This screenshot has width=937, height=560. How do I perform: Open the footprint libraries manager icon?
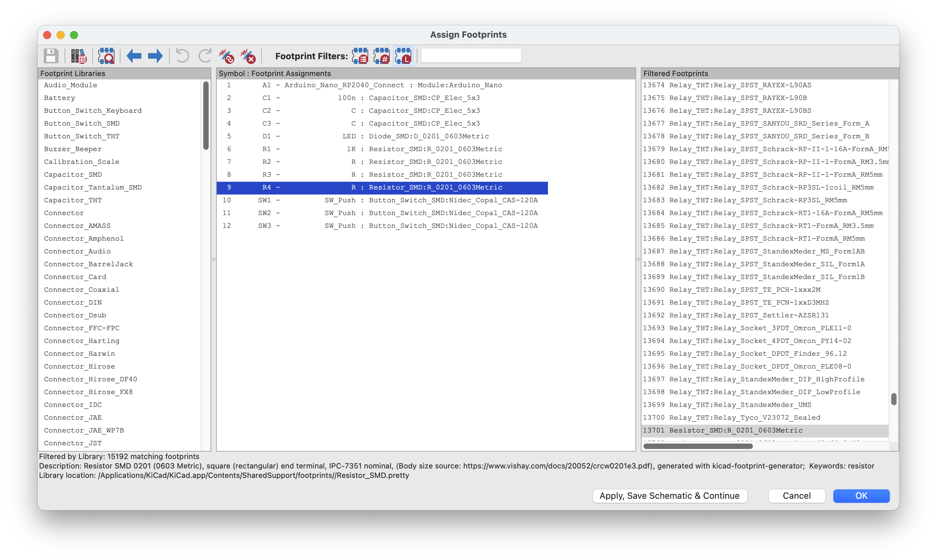click(78, 56)
